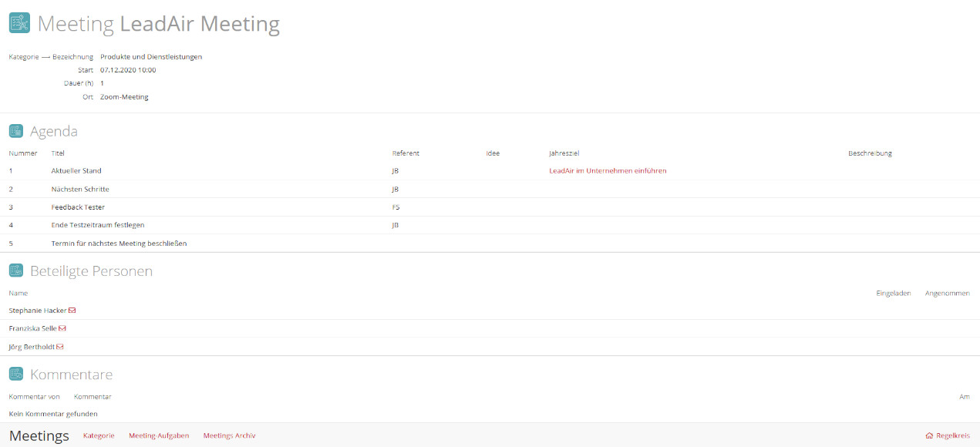Screen dimensions: 980x447
Task: Click the envelope icon next to Jörg Bertholdt
Action: tap(60, 347)
